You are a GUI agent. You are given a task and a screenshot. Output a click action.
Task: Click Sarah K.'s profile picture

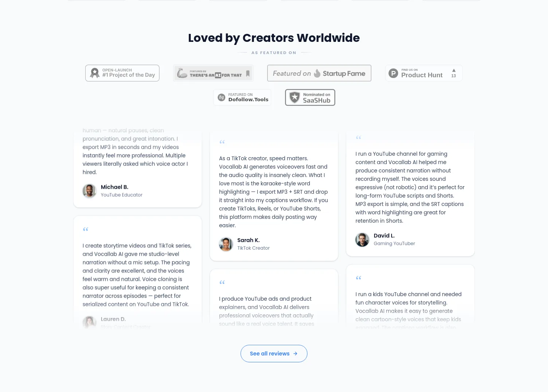226,244
